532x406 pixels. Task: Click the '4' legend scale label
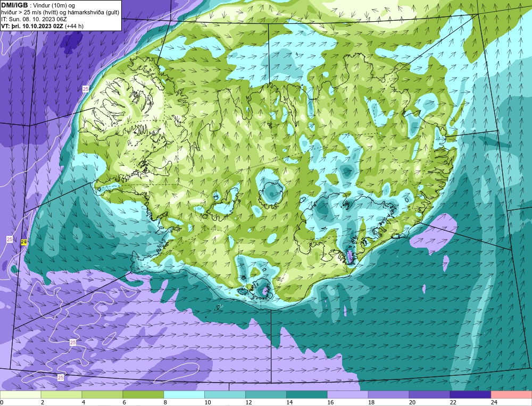pos(84,402)
